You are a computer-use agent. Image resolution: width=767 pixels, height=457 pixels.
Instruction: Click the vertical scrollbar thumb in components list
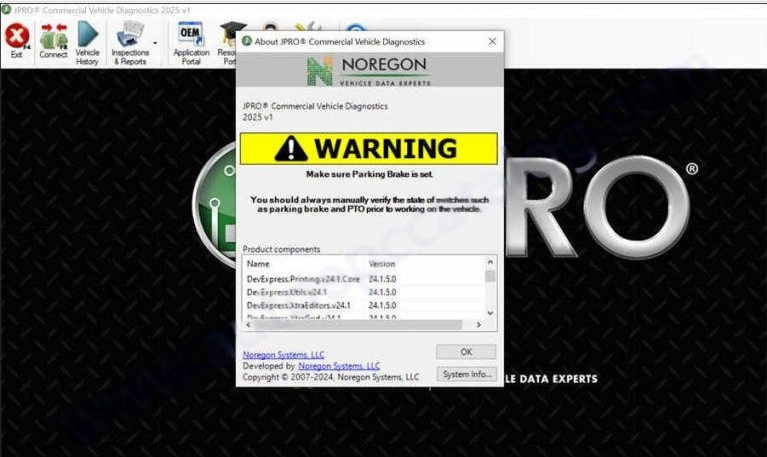tap(490, 276)
